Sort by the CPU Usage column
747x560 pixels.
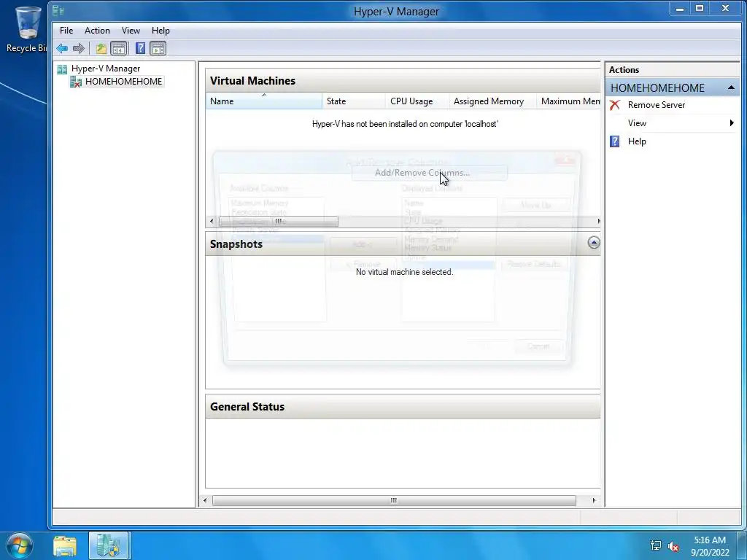coord(417,101)
